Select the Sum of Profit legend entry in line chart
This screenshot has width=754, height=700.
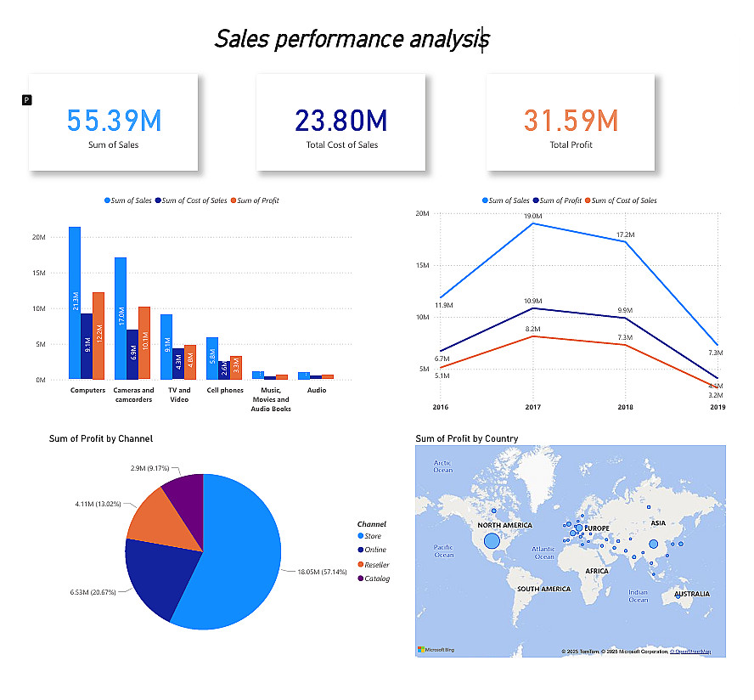(x=557, y=200)
